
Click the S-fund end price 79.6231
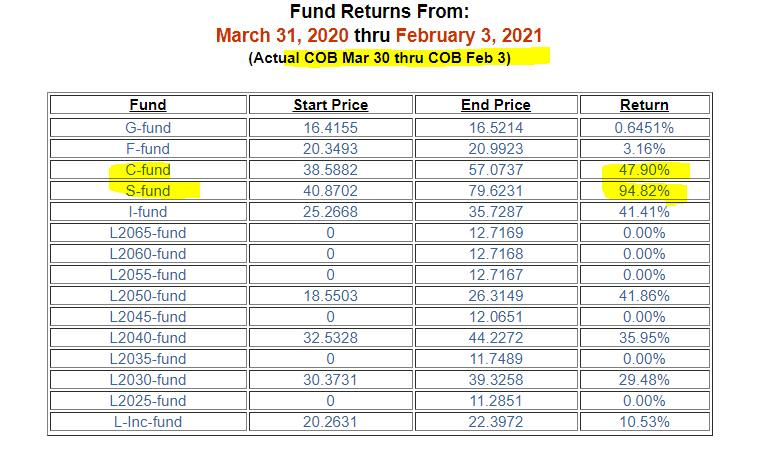point(495,191)
